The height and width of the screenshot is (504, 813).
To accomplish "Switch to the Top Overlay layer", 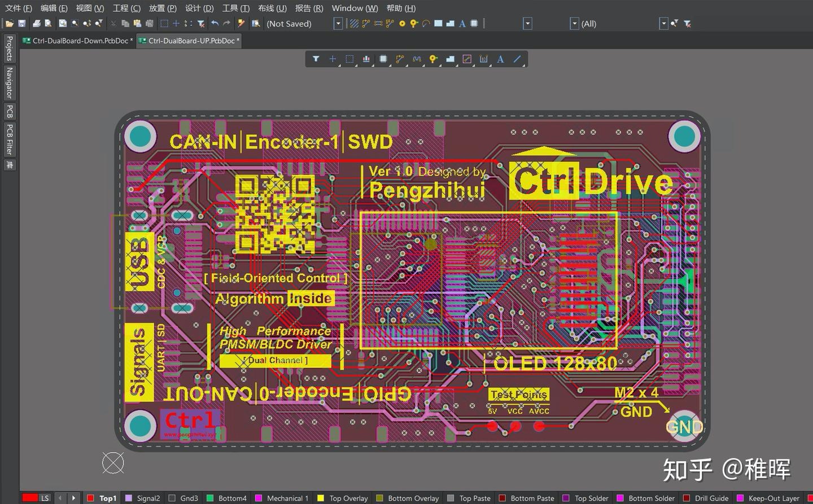I will (348, 498).
